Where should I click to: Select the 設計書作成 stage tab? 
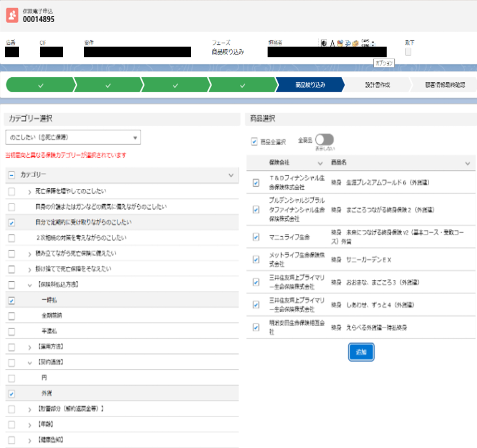point(377,85)
